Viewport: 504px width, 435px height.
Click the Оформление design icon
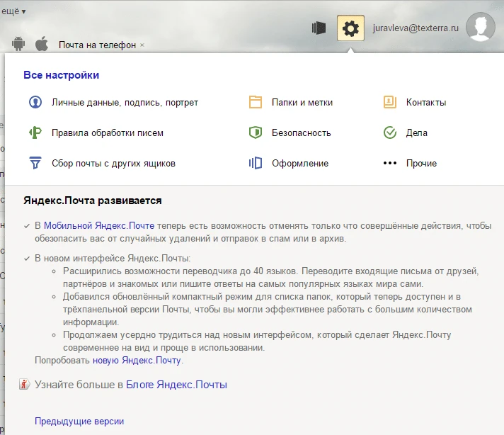click(x=256, y=163)
